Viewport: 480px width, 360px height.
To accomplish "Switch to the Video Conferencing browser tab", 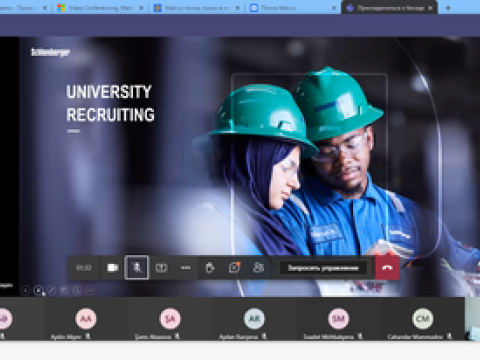I will click(x=101, y=8).
